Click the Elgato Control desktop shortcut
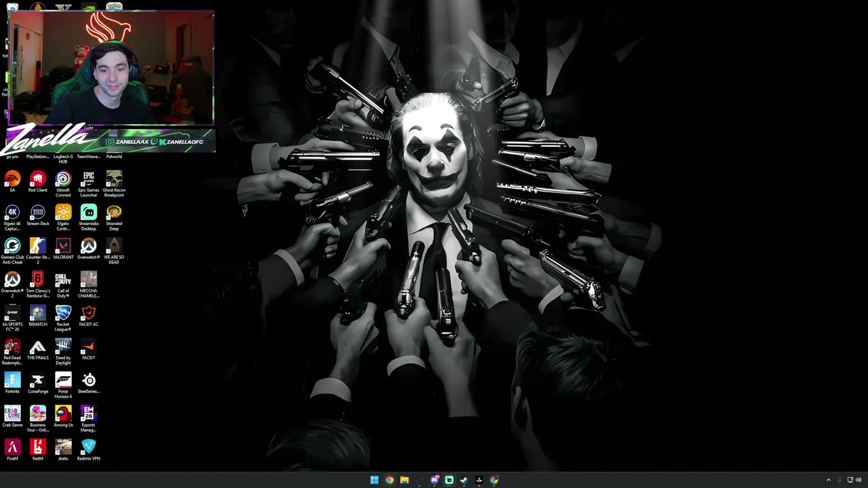This screenshot has height=488, width=868. pyautogui.click(x=63, y=218)
